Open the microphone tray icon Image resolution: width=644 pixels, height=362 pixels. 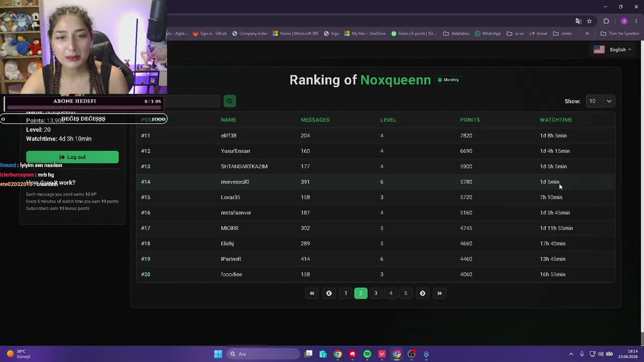[x=582, y=354]
